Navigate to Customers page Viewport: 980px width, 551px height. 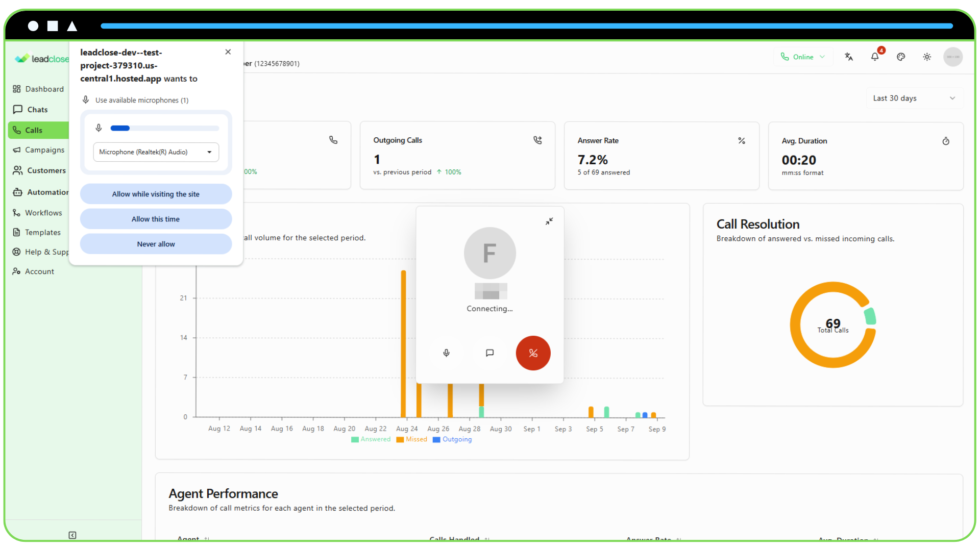point(39,170)
